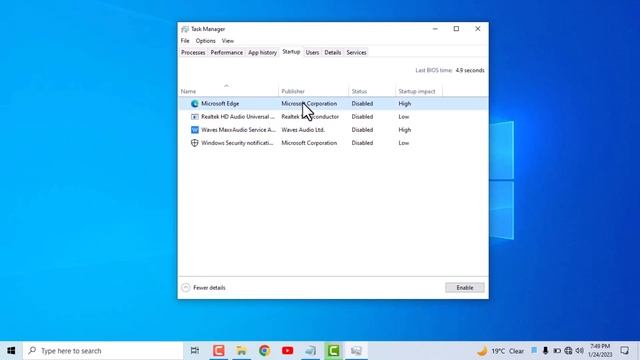Image resolution: width=640 pixels, height=360 pixels.
Task: Select the Microsoft Edge row name
Action: [220, 104]
